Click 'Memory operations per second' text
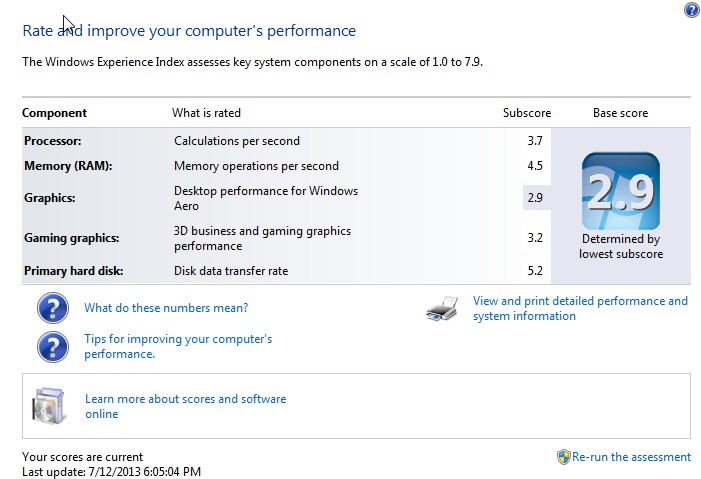 click(256, 166)
